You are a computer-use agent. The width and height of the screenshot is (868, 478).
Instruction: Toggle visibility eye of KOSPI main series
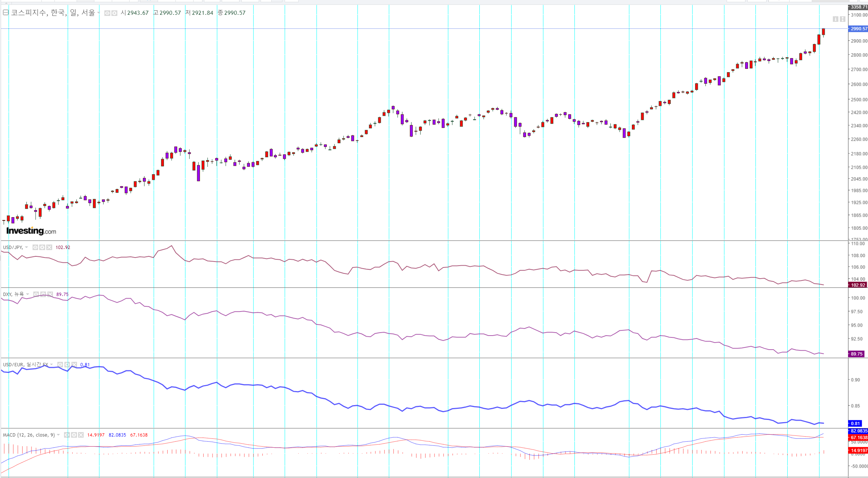[x=107, y=13]
